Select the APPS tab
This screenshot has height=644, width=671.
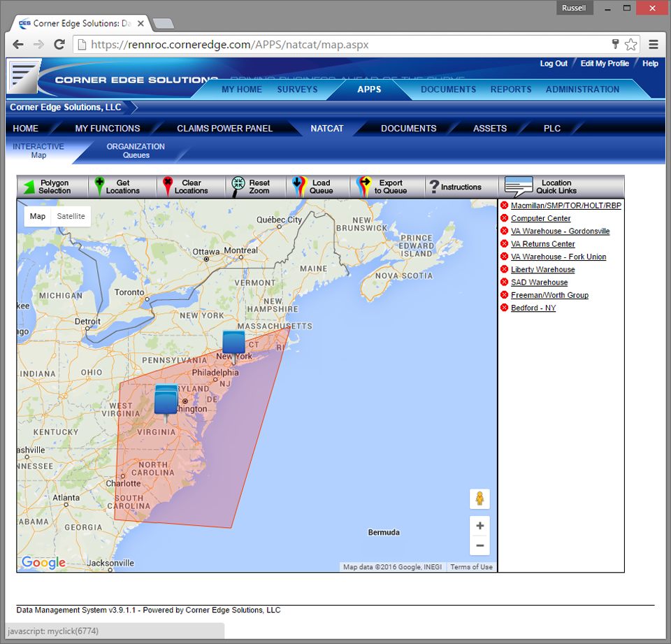(369, 89)
